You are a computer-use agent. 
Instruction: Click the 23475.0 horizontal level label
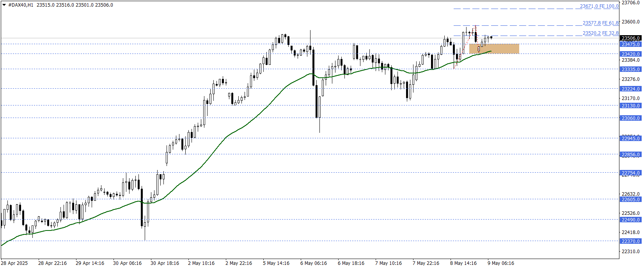(630, 44)
